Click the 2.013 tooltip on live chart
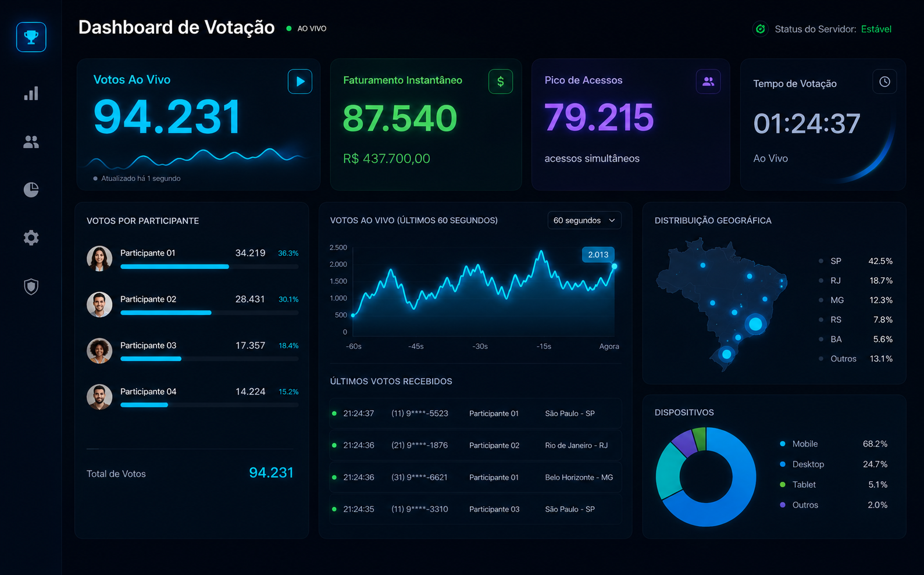The height and width of the screenshot is (575, 924). [598, 255]
